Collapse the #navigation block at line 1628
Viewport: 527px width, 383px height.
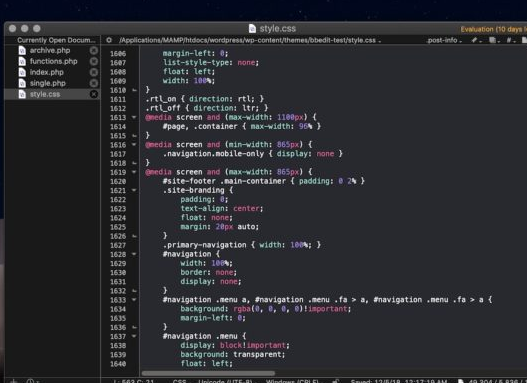(x=134, y=254)
